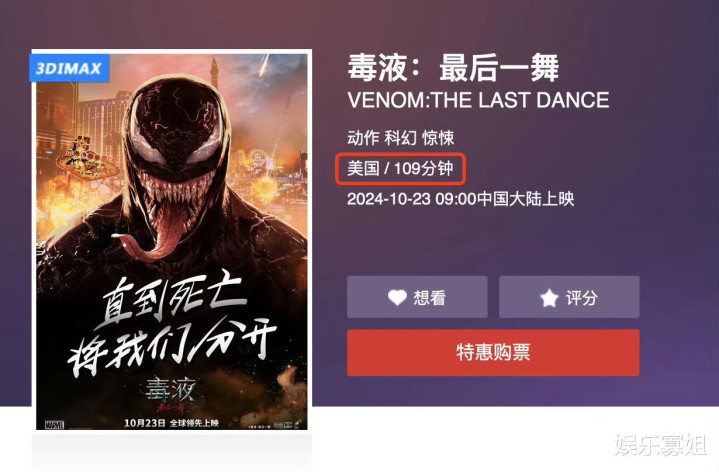Select the 惊悚 genre tag
The height and width of the screenshot is (472, 719).
tap(438, 138)
